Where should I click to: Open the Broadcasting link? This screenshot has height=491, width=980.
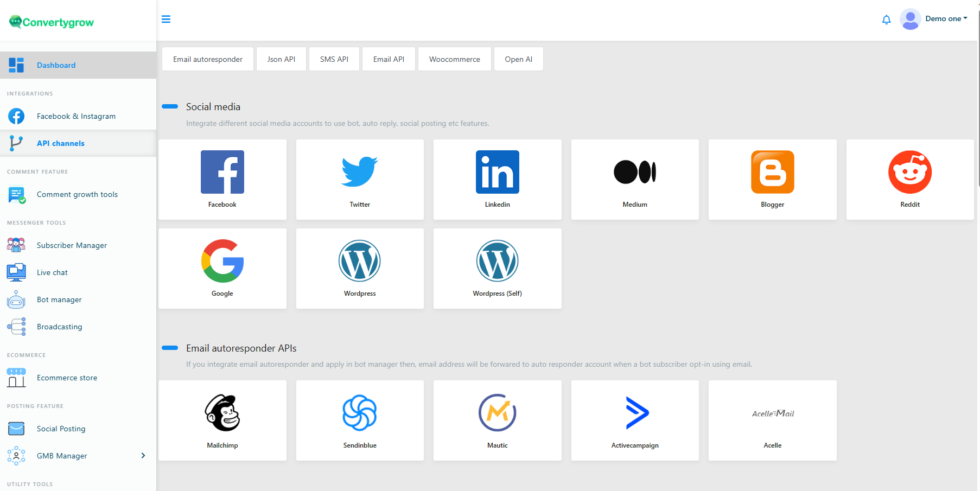click(x=60, y=327)
